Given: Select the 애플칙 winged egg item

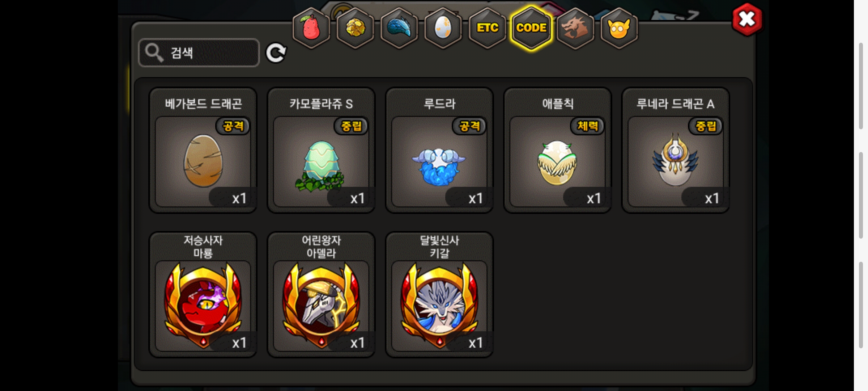Looking at the screenshot, I should (558, 150).
